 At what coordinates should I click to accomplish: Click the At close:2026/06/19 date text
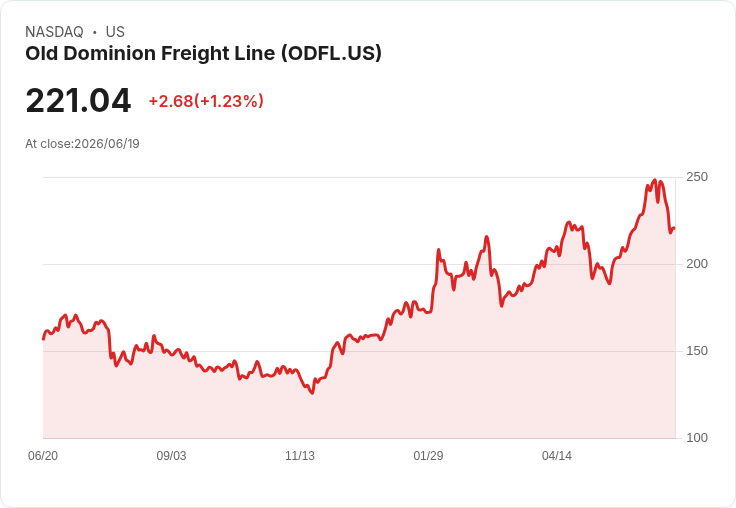coord(82,144)
